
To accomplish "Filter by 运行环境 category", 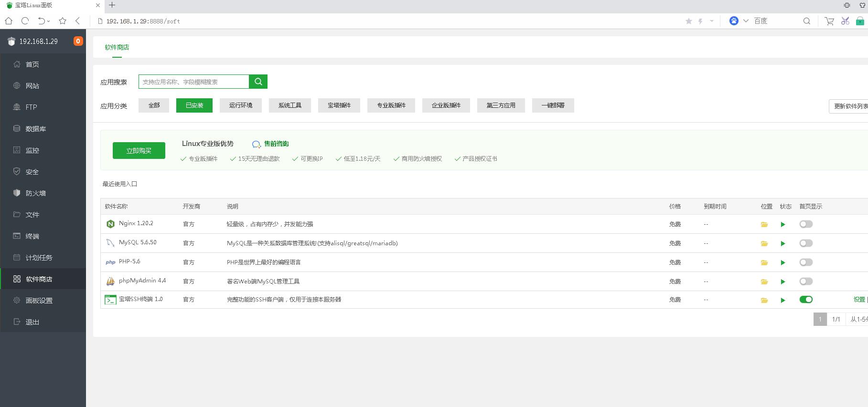I will pos(241,105).
